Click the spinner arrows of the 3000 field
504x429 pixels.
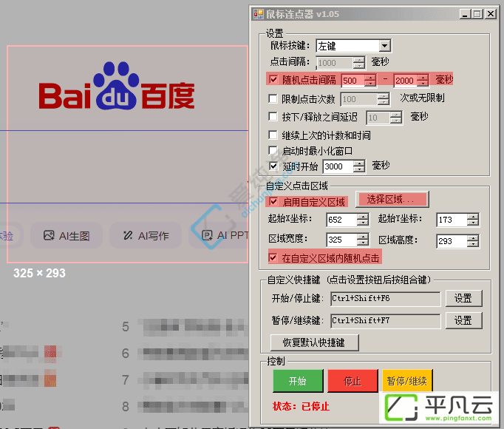click(359, 166)
